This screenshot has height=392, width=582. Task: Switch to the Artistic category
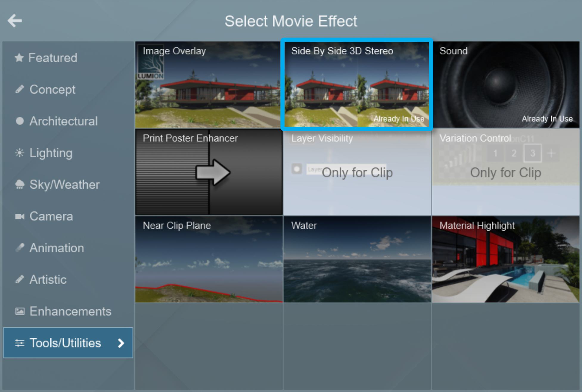tap(48, 279)
